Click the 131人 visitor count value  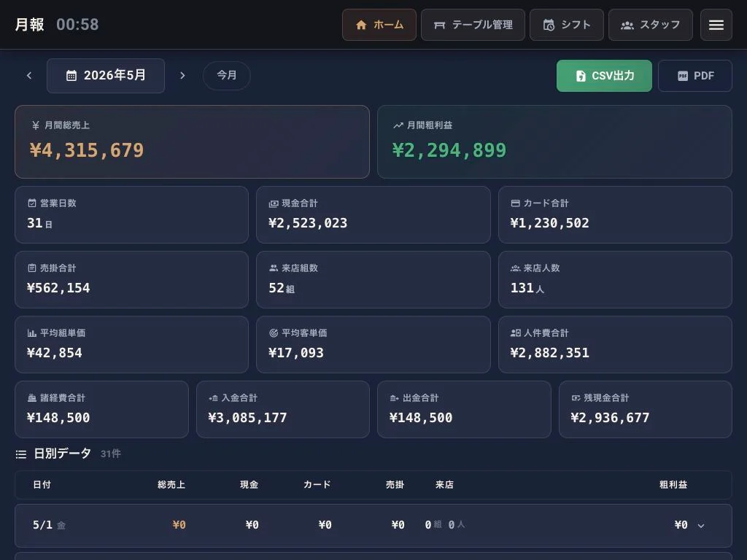(527, 287)
